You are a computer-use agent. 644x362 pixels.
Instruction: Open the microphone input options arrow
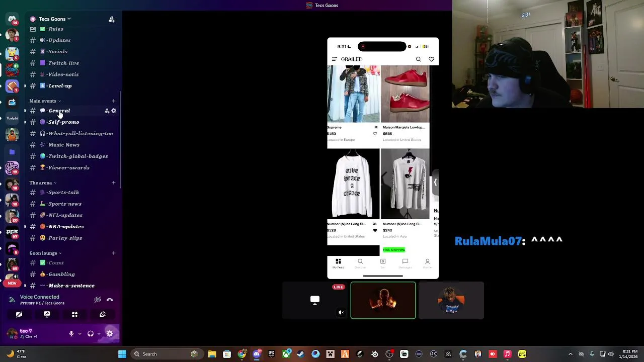click(x=79, y=334)
